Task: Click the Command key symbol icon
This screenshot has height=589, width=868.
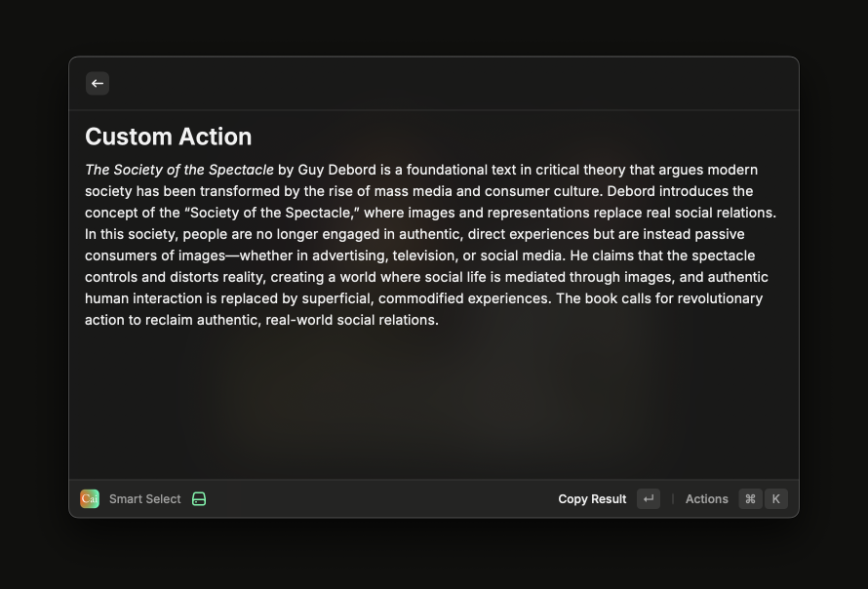Action: (750, 499)
